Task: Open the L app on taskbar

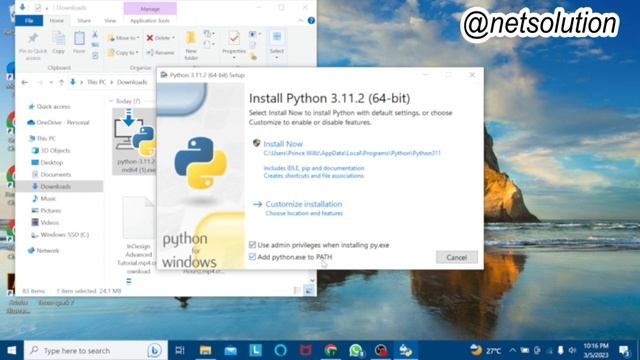Action: pyautogui.click(x=256, y=350)
